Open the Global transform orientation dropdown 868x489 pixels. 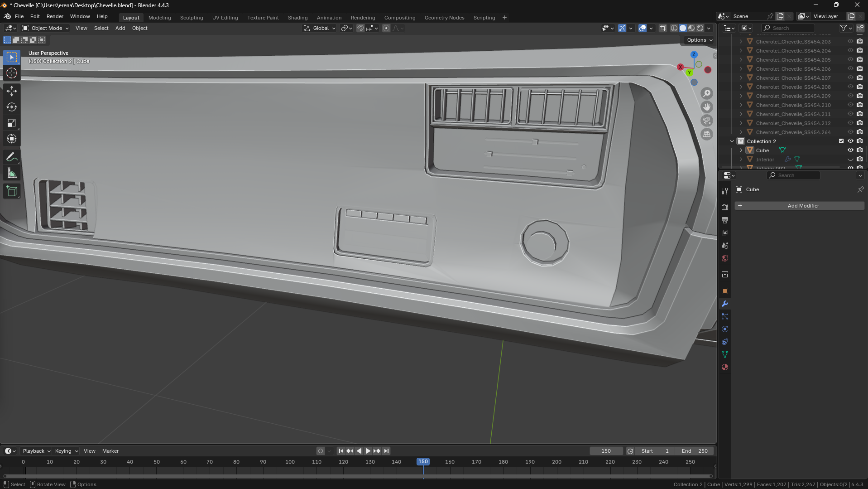(320, 28)
